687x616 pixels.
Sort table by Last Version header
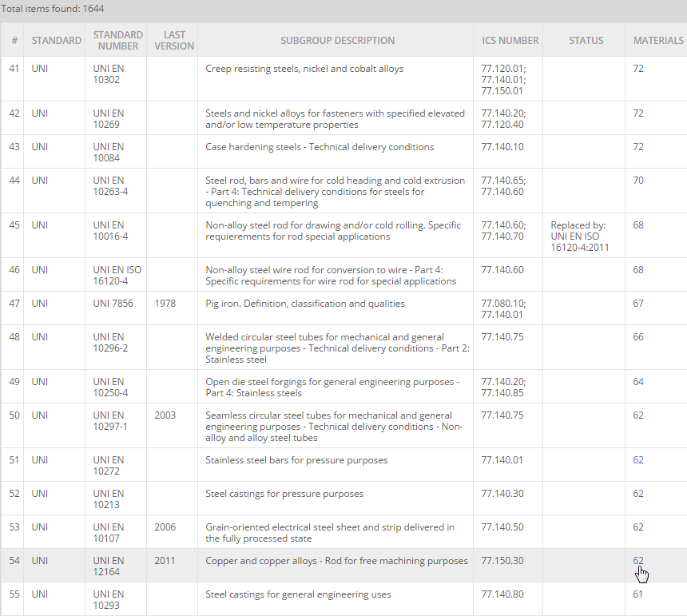[x=174, y=40]
